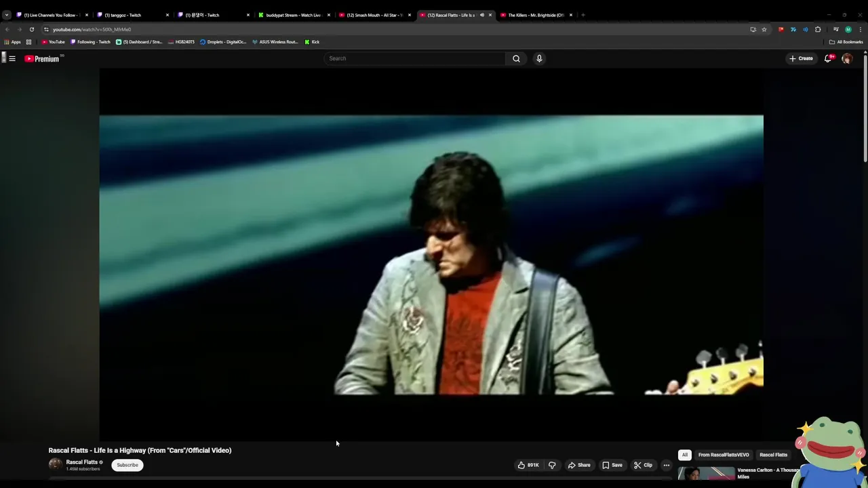The width and height of the screenshot is (868, 488).
Task: Click the address bar URL
Action: click(x=92, y=29)
